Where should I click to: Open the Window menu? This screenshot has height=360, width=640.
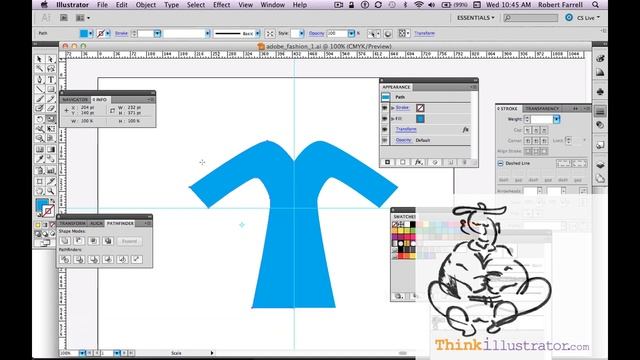273,5
